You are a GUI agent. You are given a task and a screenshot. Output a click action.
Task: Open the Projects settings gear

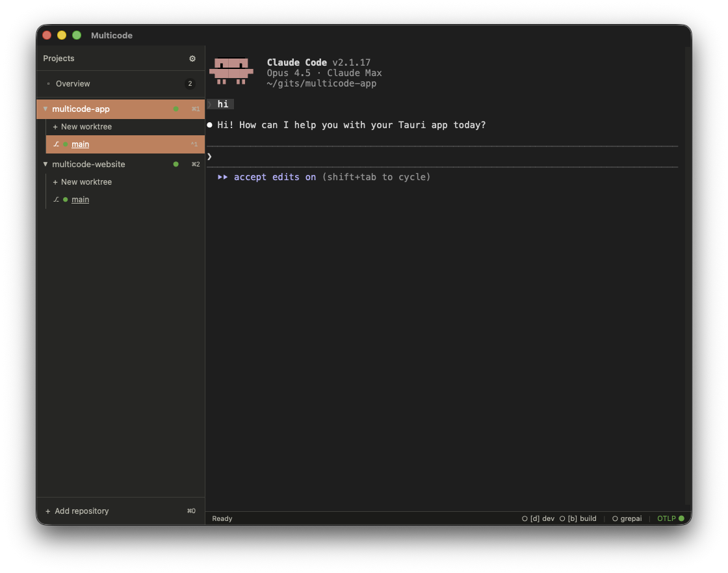192,59
